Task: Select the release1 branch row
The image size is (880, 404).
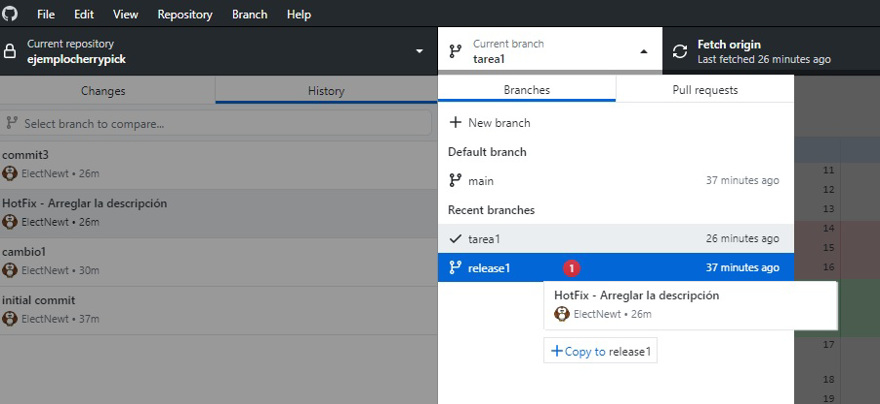Action: [616, 268]
